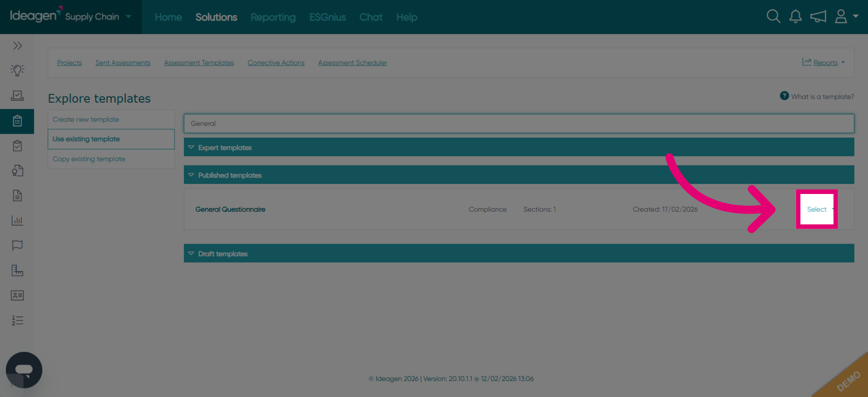Click Select for General Questionnaire

817,209
